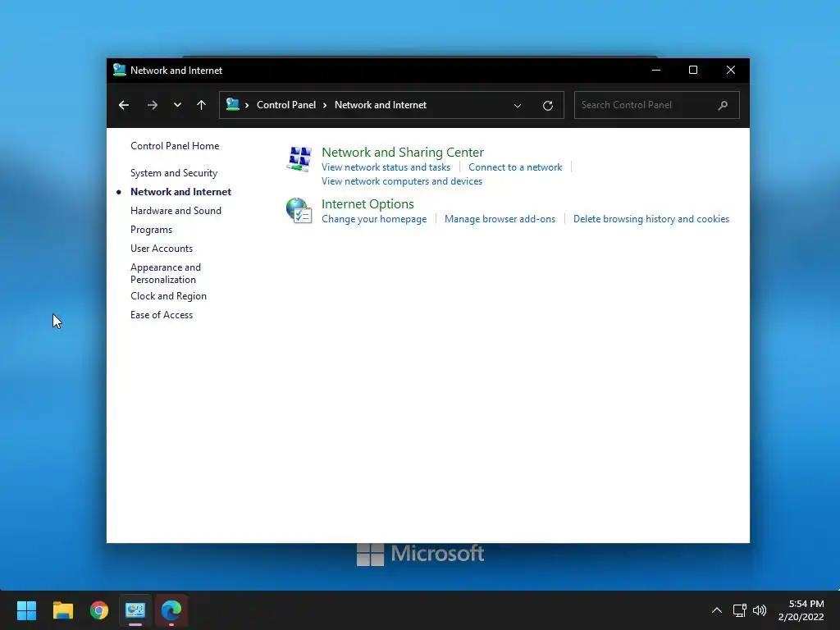The image size is (840, 630).
Task: Open Ease of Access category
Action: click(x=162, y=315)
